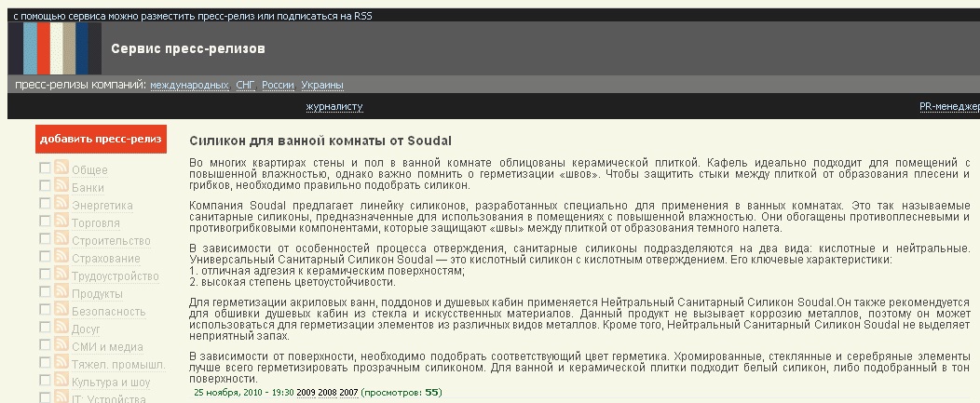
Task: Select the Банки category label
Action: (x=88, y=187)
